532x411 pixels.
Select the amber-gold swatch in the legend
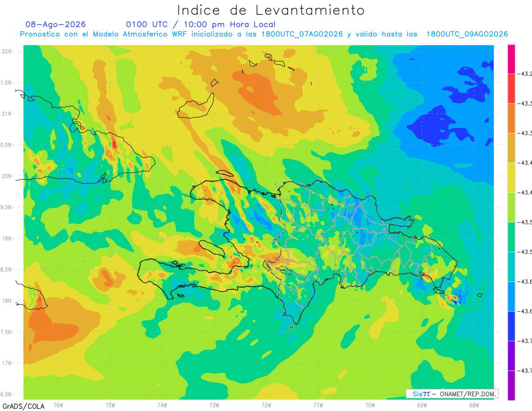click(x=511, y=148)
